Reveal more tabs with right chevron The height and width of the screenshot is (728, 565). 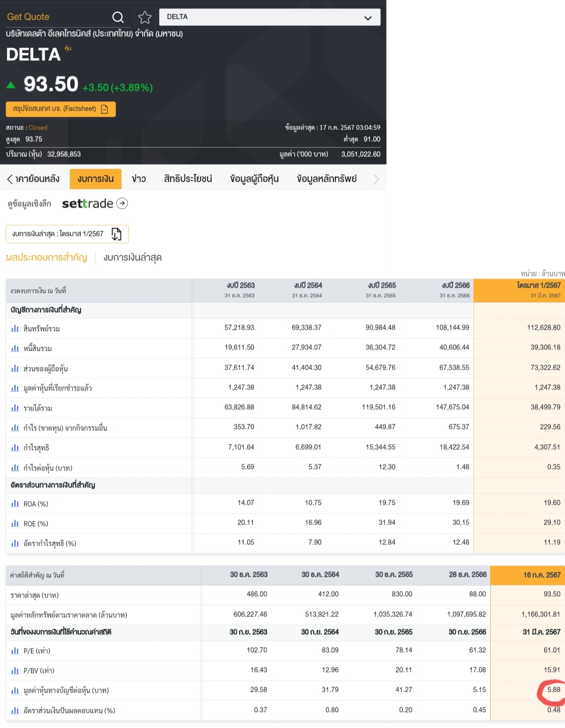[376, 179]
